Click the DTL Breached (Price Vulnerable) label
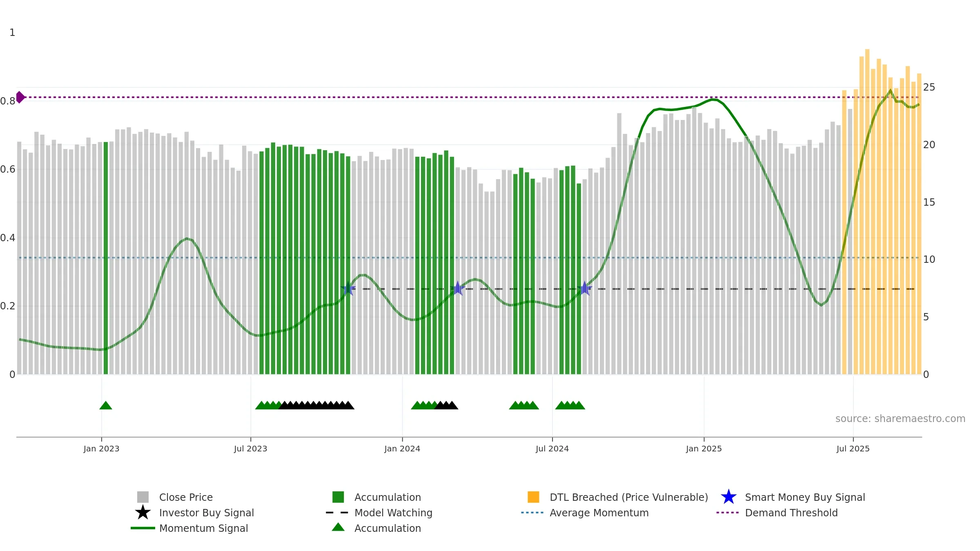Image resolution: width=980 pixels, height=551 pixels. [629, 497]
